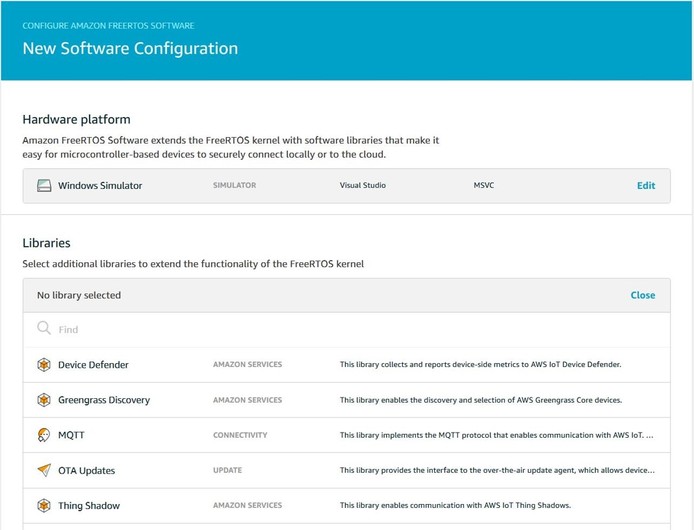Click the Windows Simulator platform icon

tap(44, 186)
